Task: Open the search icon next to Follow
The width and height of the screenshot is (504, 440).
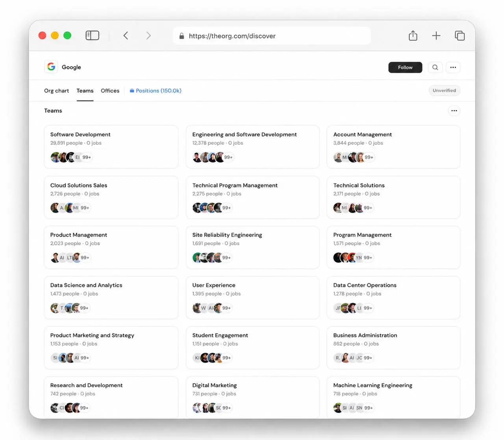Action: 435,67
